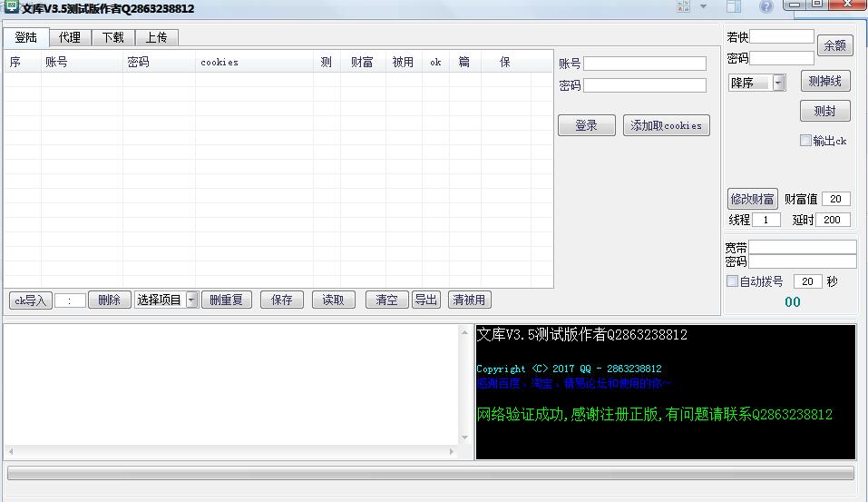Click the grid layout icon in the title bar

(x=684, y=6)
